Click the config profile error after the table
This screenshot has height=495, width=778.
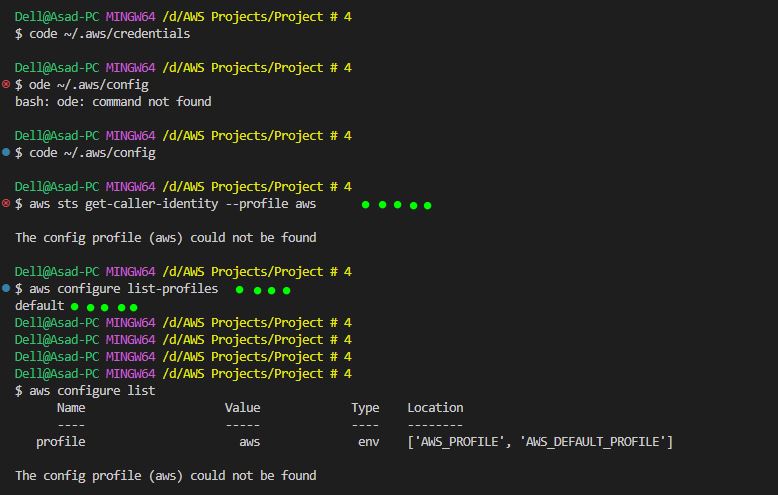pyautogui.click(x=166, y=476)
